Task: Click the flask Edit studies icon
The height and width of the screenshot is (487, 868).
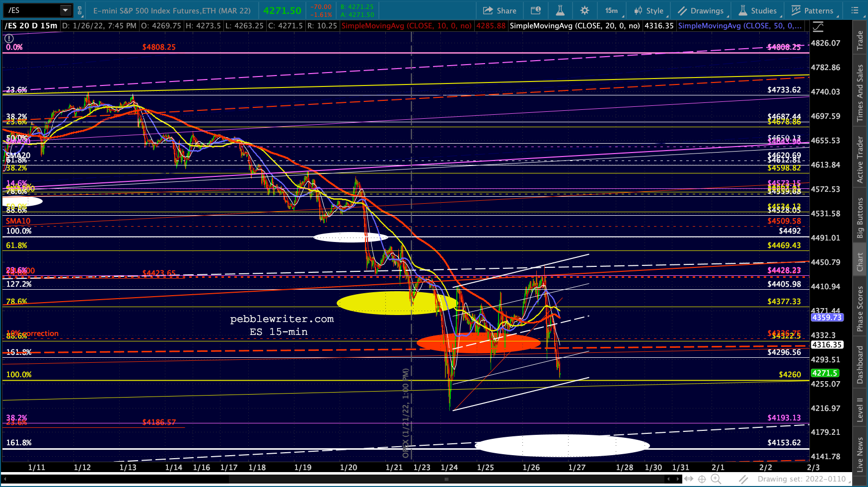Action: (x=560, y=10)
